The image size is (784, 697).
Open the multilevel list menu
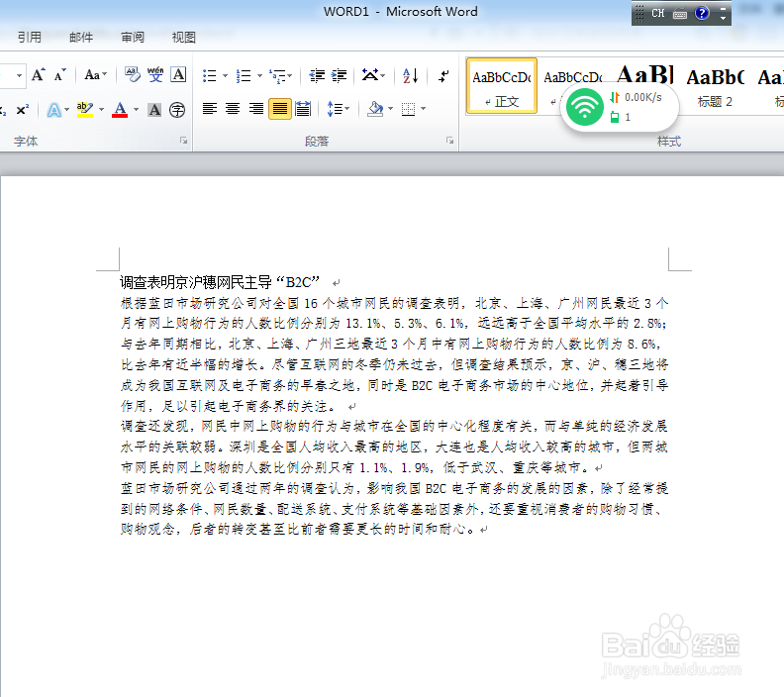(281, 76)
